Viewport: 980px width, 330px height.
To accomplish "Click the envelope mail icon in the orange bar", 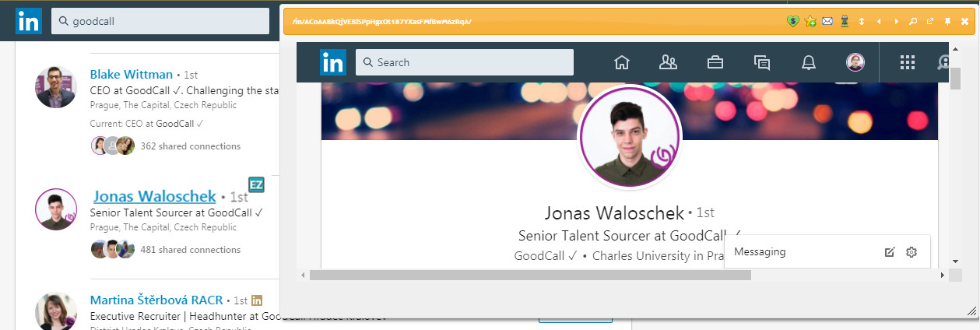I will [827, 21].
